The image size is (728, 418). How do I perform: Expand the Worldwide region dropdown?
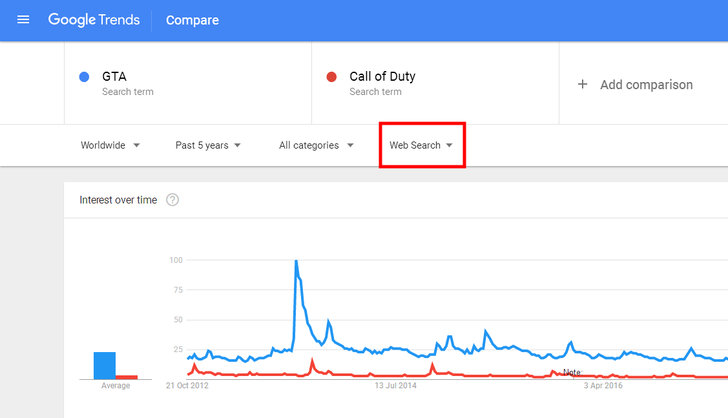pyautogui.click(x=110, y=145)
